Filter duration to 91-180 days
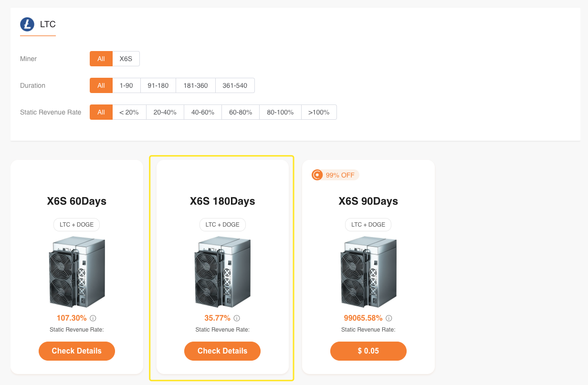The width and height of the screenshot is (588, 385). (158, 85)
